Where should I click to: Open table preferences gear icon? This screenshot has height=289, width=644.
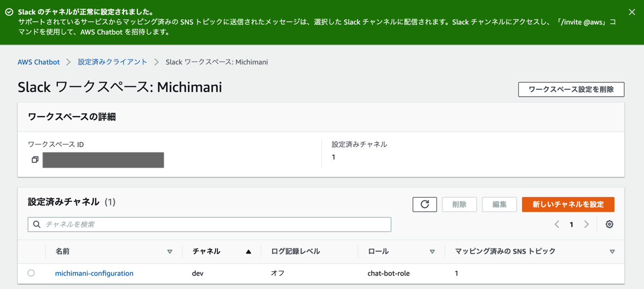609,225
